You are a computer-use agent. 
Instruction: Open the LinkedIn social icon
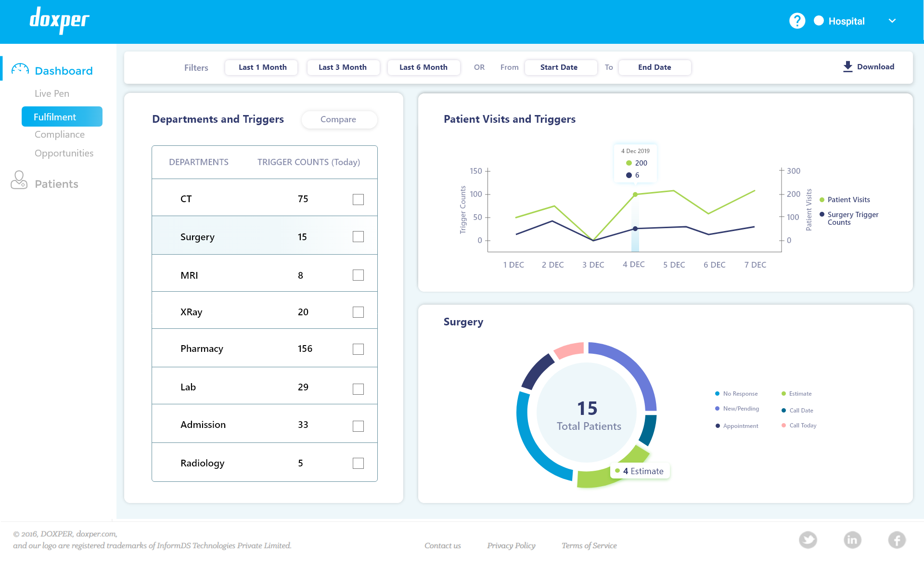click(852, 540)
